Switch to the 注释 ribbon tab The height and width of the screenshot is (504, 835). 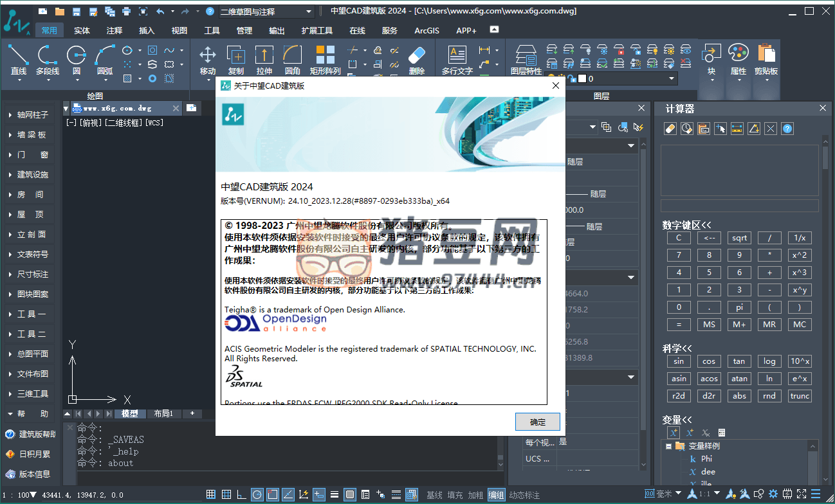pyautogui.click(x=115, y=31)
